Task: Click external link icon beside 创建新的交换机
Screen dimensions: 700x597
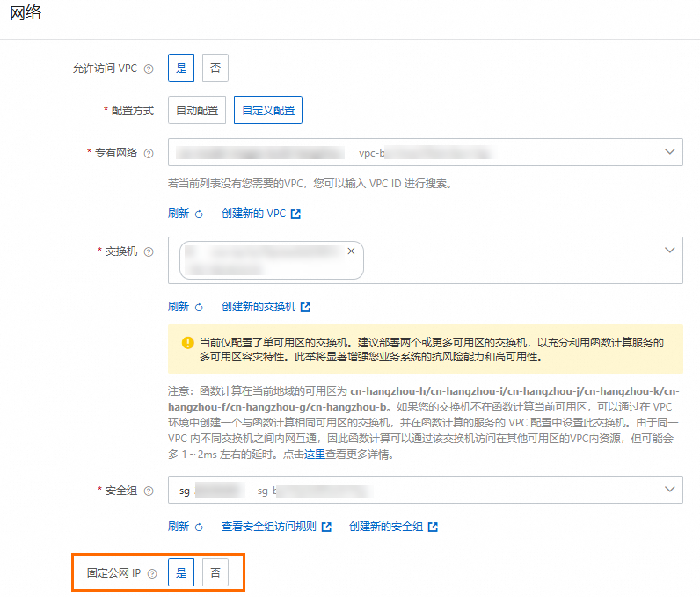Action: point(305,308)
